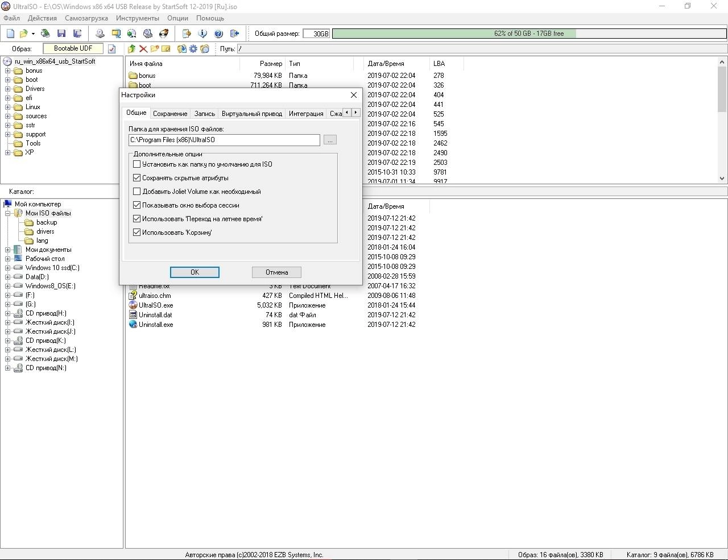Switch to the 'Интеграция' tab
Screen dimensions: 728x560
coord(306,114)
